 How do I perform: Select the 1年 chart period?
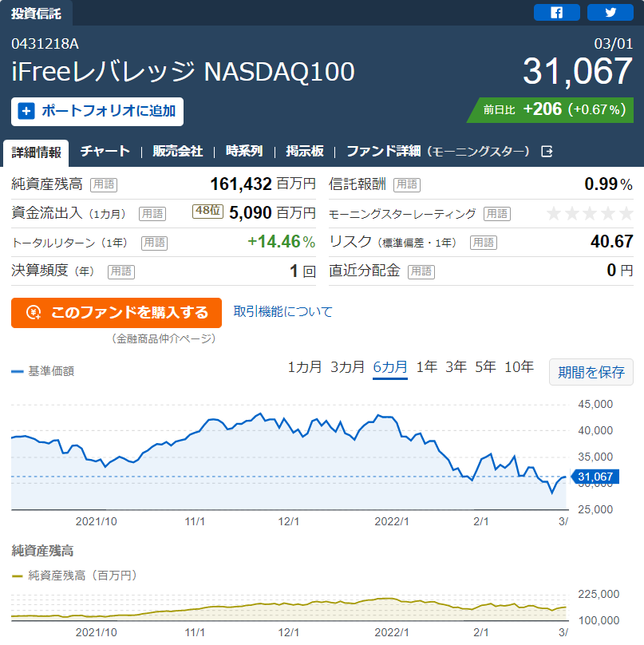coord(426,366)
